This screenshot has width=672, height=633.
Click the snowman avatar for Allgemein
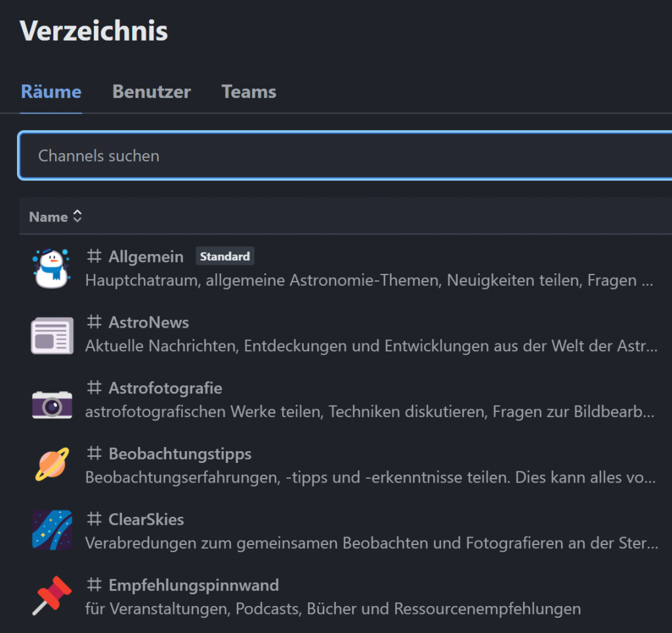51,269
